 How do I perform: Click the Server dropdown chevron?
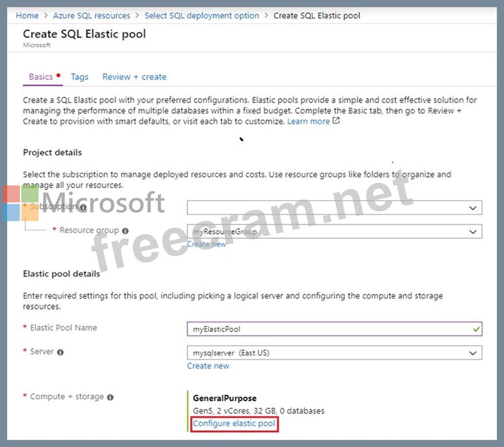point(473,353)
